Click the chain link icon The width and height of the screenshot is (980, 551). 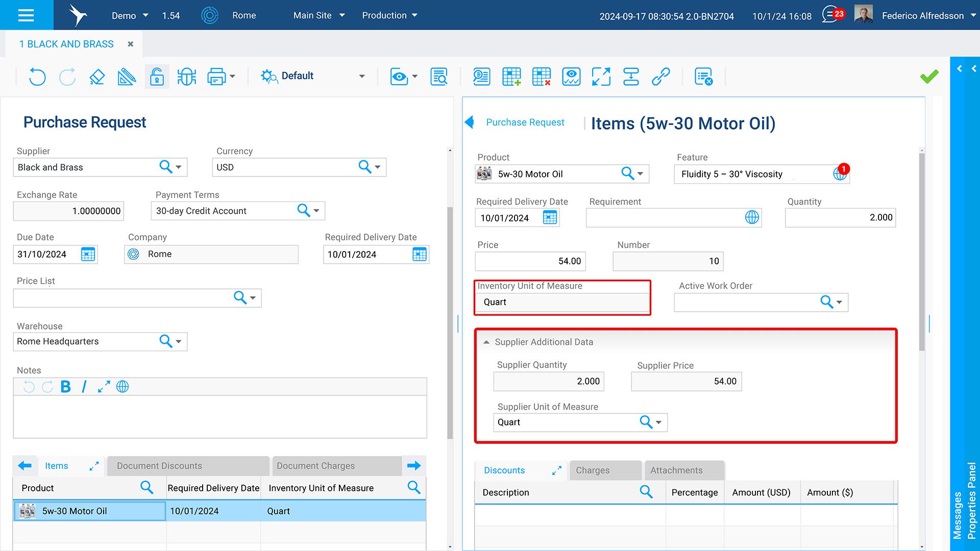(661, 77)
